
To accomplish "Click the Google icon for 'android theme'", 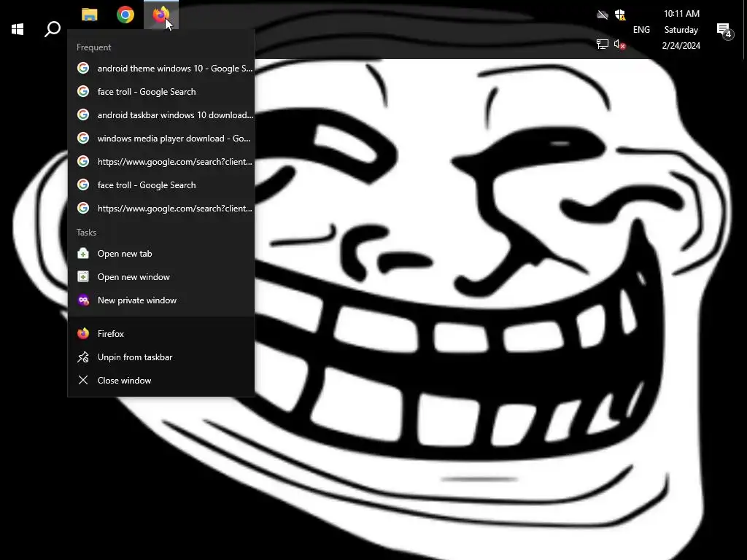I will click(83, 68).
